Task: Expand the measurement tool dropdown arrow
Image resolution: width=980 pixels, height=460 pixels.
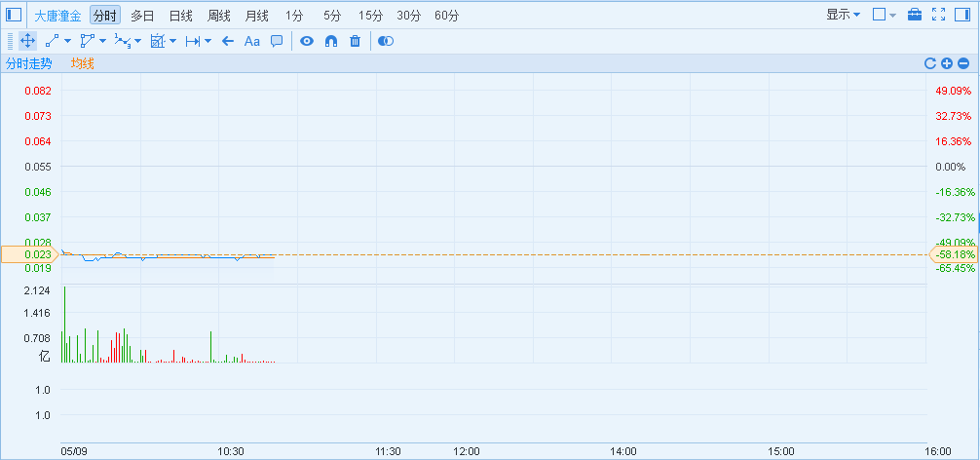Action: click(173, 41)
